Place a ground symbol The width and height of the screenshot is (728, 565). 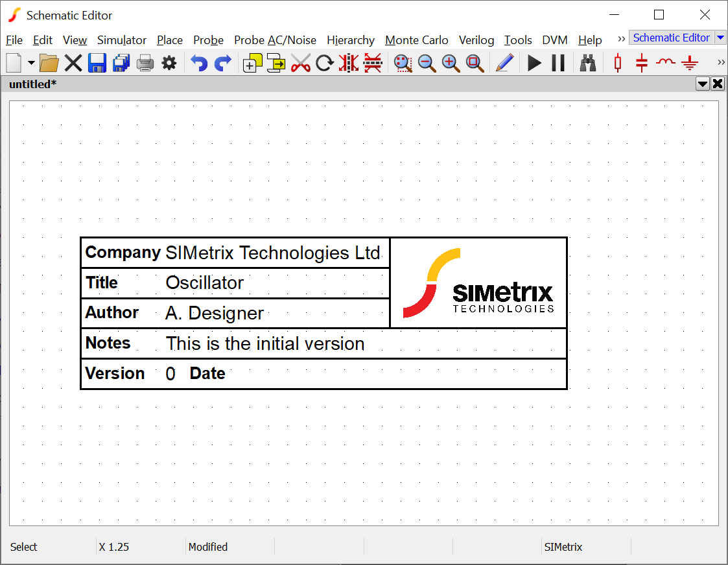click(x=690, y=63)
